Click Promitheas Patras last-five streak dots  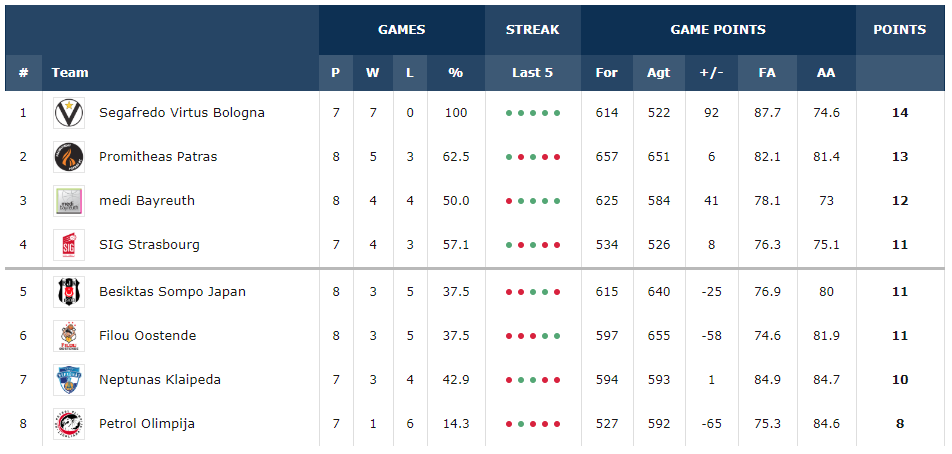pyautogui.click(x=532, y=157)
